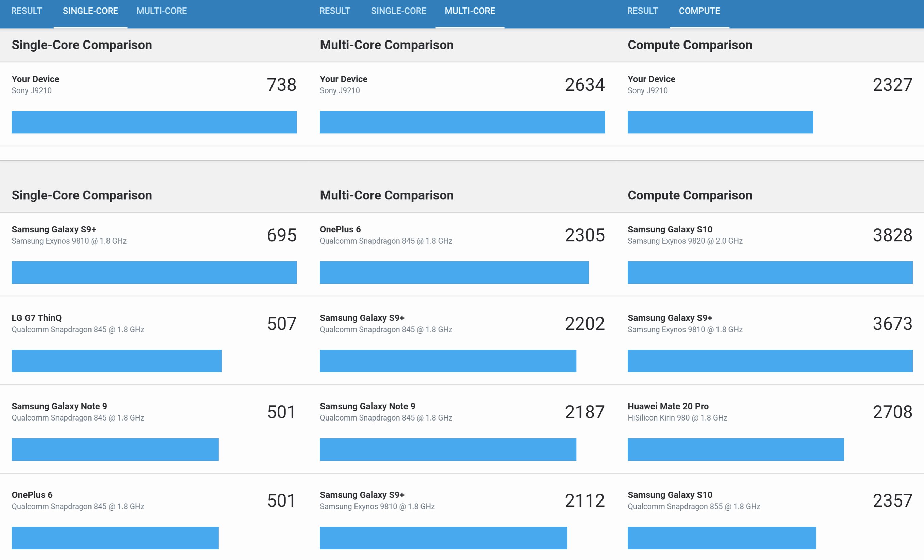
Task: Click Sony J9210 label in compute panel
Action: pos(648,91)
